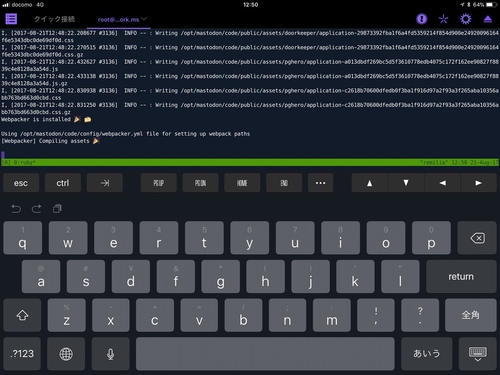Tap the y key

coord(250,238)
